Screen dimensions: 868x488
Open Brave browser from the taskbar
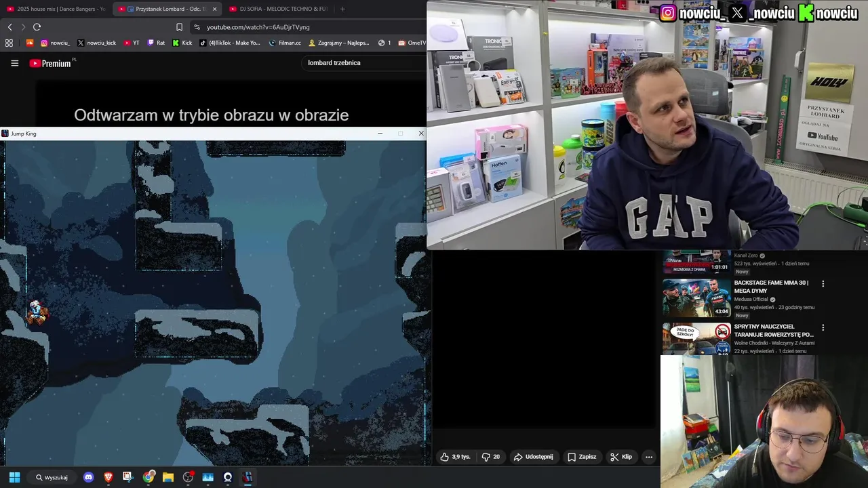(x=108, y=477)
